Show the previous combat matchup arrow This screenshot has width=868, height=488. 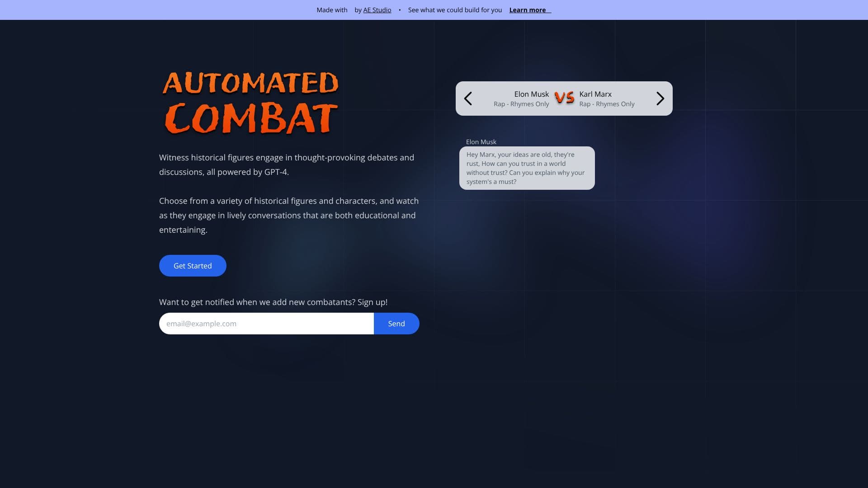[x=468, y=99]
